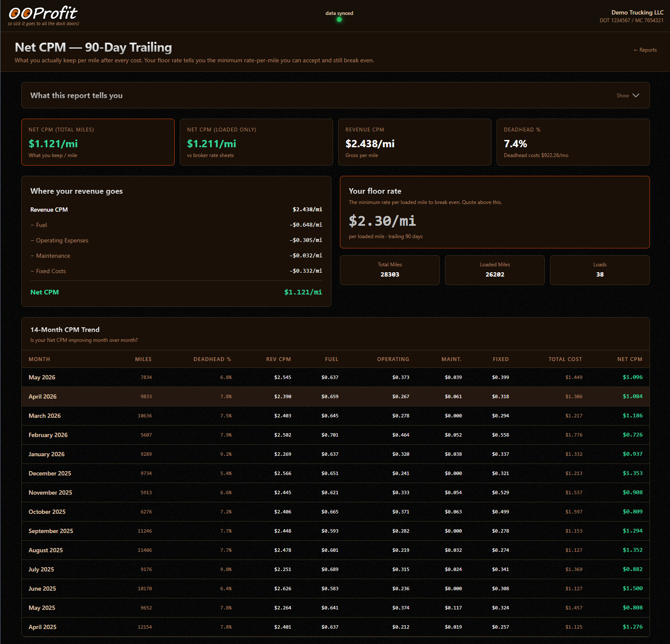The image size is (670, 644).
Task: Click the MILES column header
Action: 143,359
